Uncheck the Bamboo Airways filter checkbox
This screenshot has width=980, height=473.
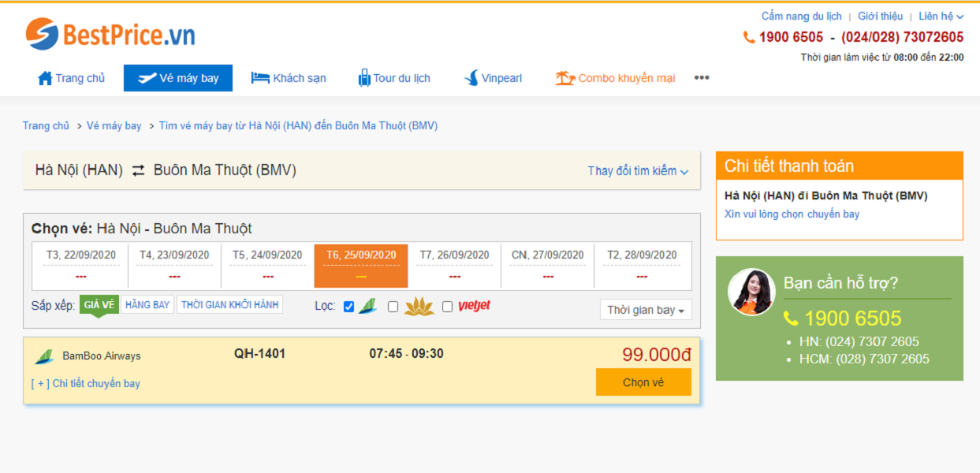pyautogui.click(x=349, y=307)
